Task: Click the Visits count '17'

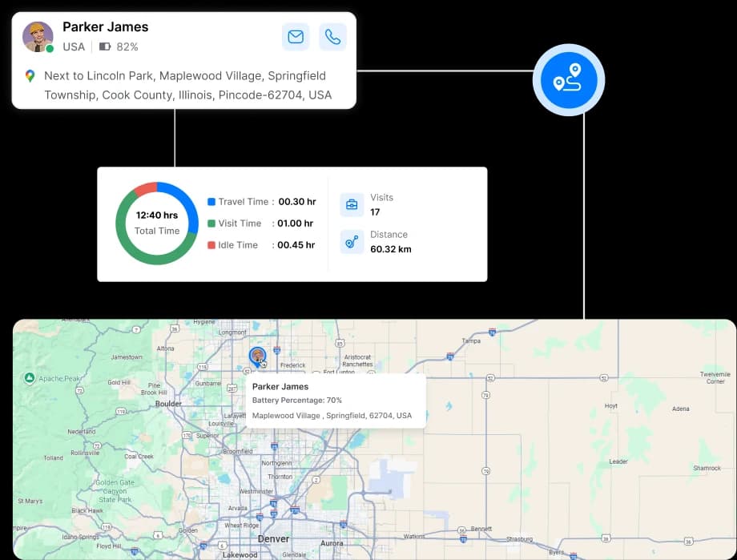Action: [375, 212]
